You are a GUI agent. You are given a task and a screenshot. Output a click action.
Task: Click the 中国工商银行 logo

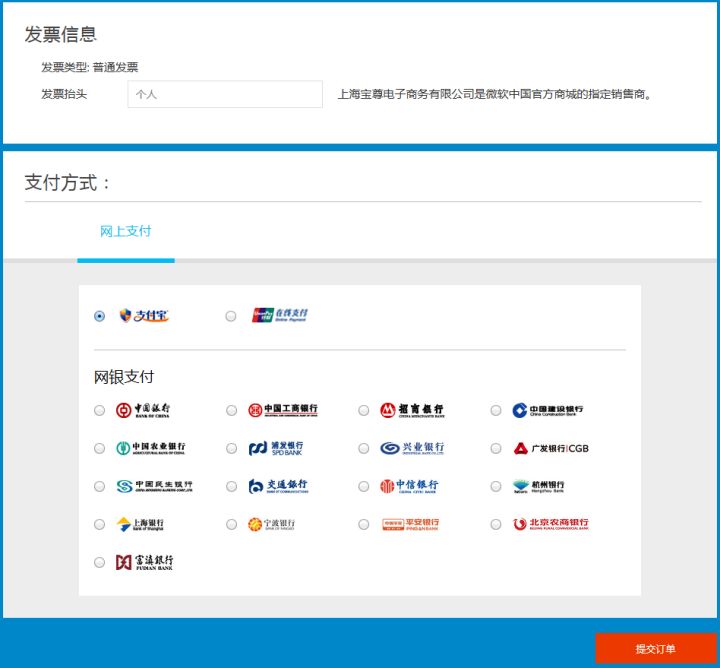(283, 410)
